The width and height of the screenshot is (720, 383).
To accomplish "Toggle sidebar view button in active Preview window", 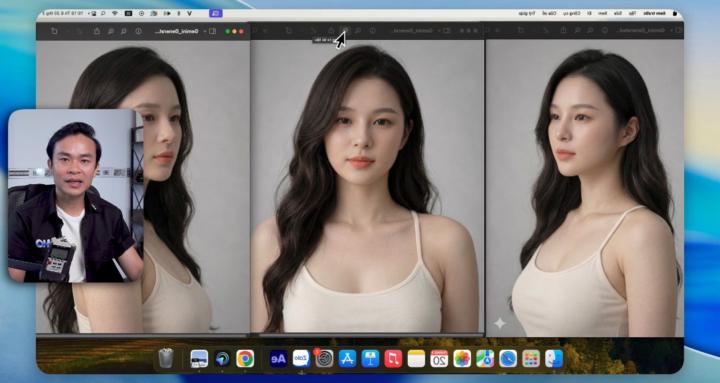I will tap(212, 31).
